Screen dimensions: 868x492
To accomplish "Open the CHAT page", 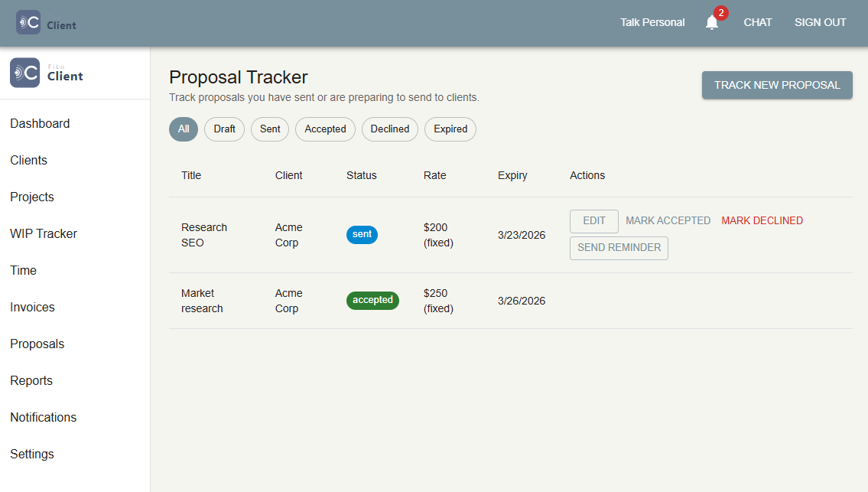I will 757,22.
